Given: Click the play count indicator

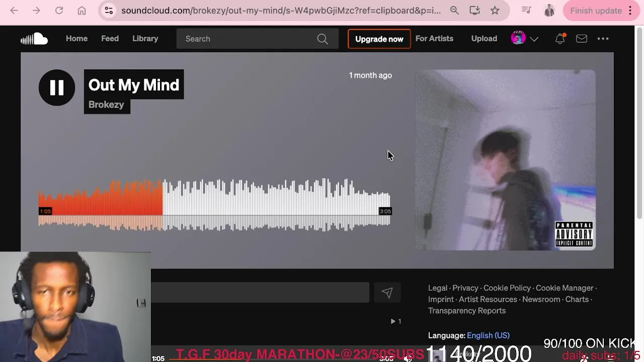Looking at the screenshot, I should click(396, 321).
